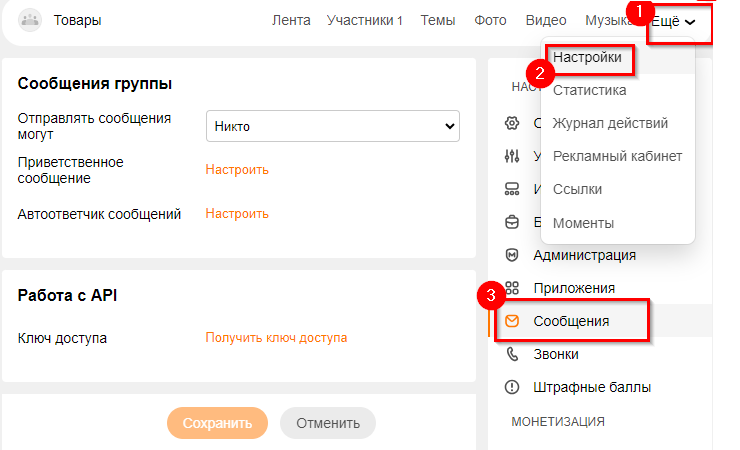Open Рекламный кабинет menu item
The width and height of the screenshot is (740, 450).
click(617, 156)
